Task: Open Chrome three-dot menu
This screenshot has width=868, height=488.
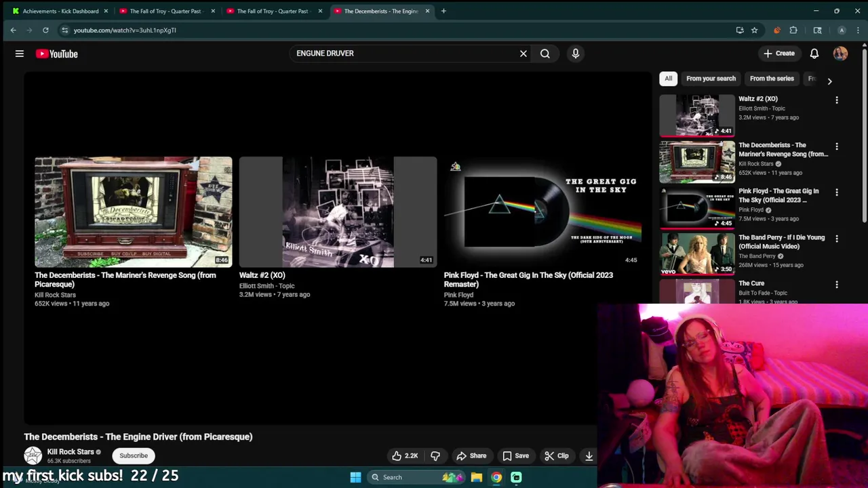Action: point(859,30)
